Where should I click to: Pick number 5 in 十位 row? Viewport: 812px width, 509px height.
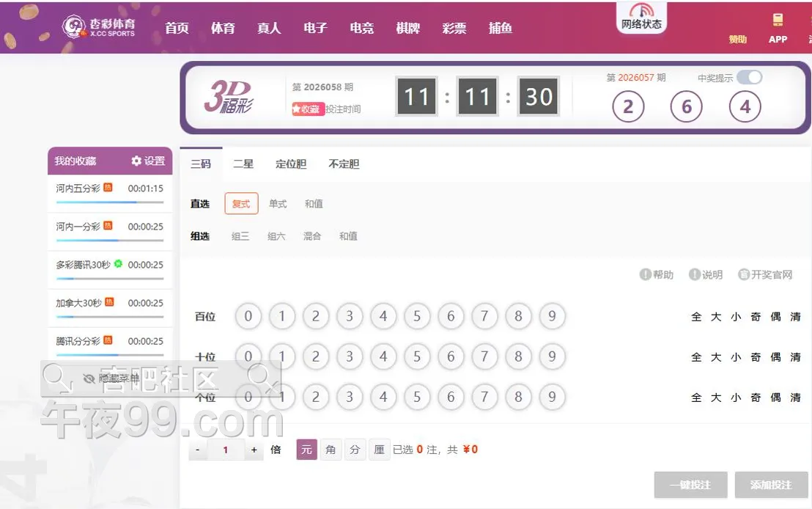click(417, 356)
